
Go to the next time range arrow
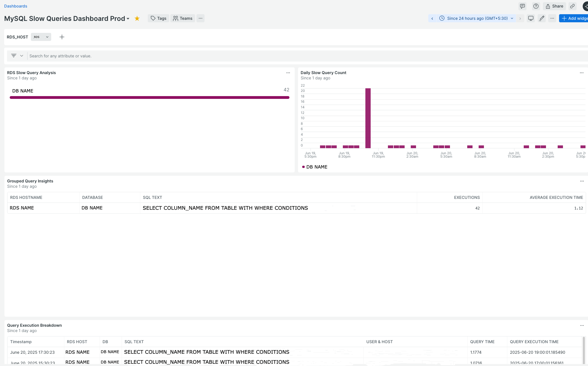[520, 18]
